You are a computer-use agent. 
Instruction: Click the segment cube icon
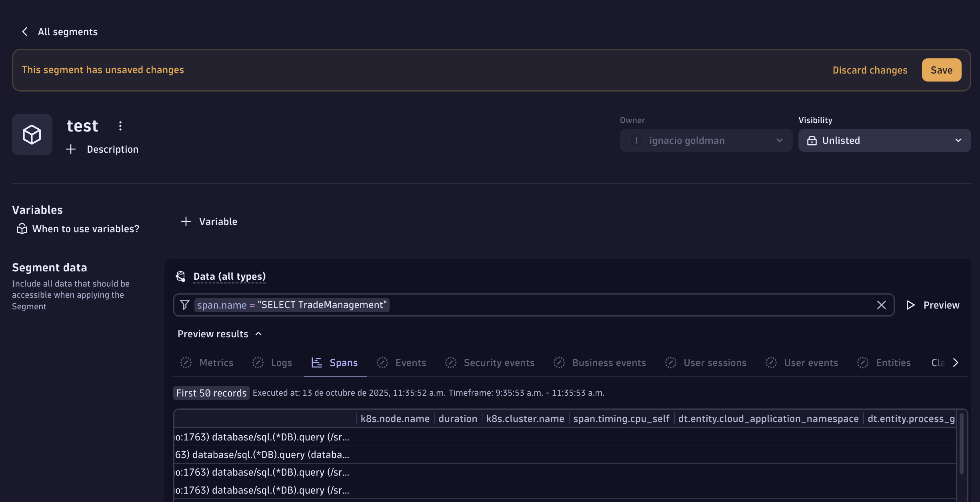coord(32,134)
